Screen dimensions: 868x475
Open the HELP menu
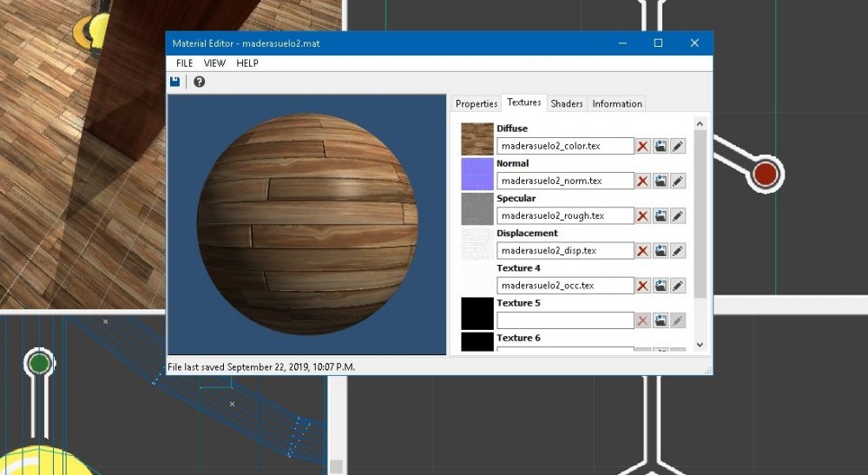[x=247, y=63]
